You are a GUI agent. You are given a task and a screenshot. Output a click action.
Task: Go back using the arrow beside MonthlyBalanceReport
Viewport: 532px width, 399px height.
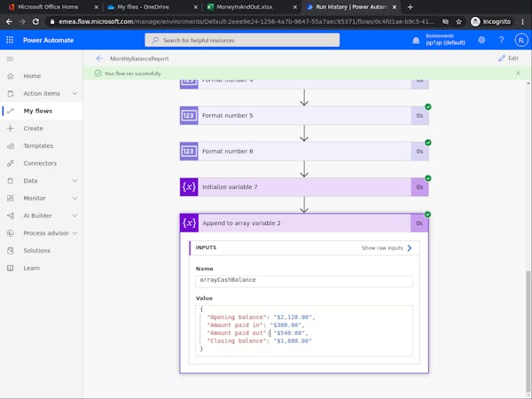[99, 59]
